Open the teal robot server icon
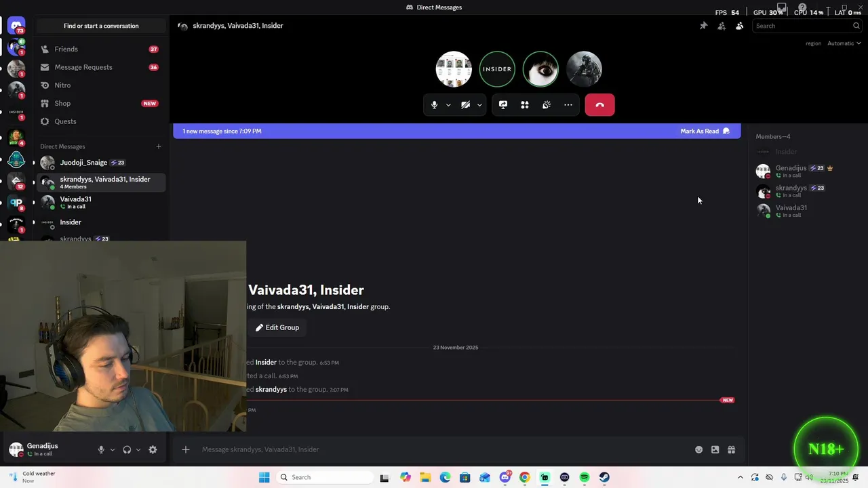 pos(16,160)
